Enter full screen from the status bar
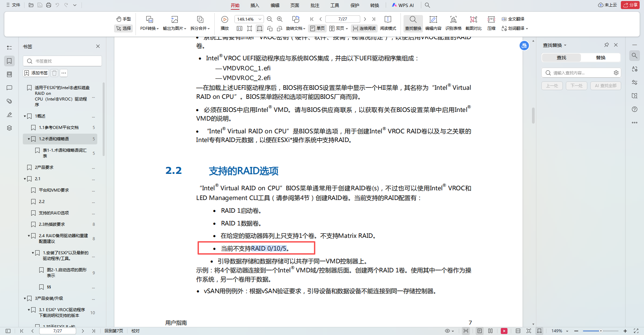 click(x=636, y=331)
